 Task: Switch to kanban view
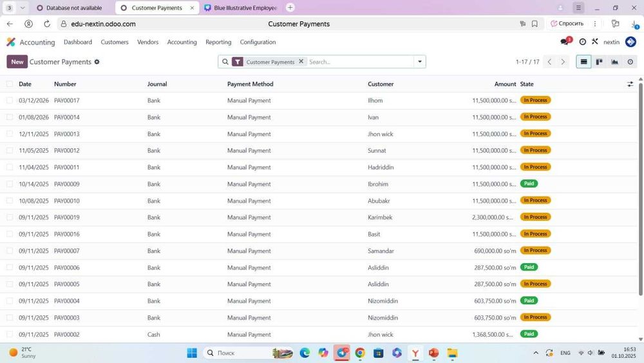[x=599, y=62]
